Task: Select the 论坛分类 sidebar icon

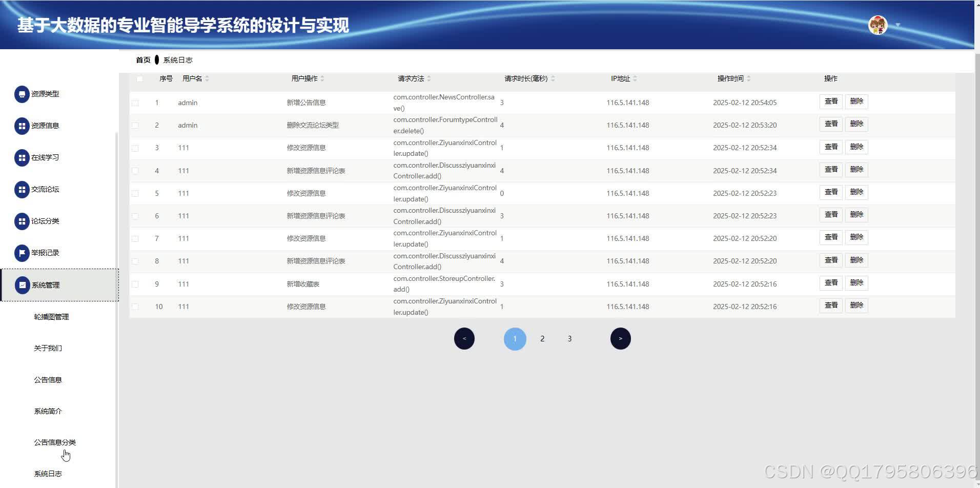Action: pyautogui.click(x=22, y=221)
